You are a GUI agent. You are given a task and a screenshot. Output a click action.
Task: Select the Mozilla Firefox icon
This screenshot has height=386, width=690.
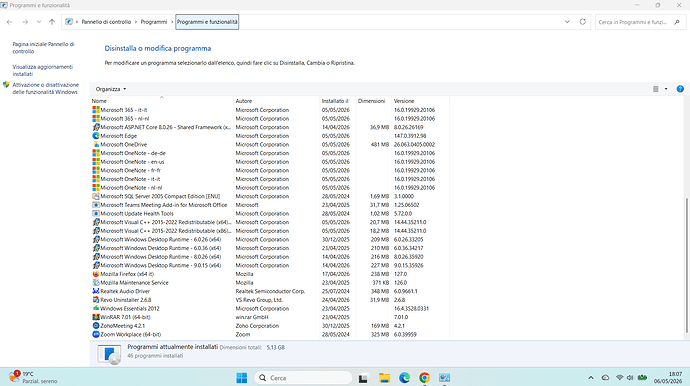(95, 274)
